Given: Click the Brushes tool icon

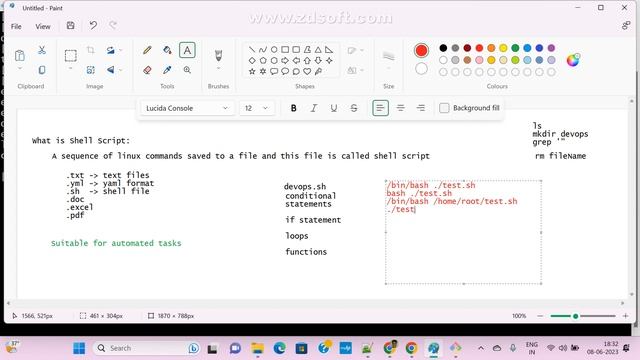Looking at the screenshot, I should point(218,55).
